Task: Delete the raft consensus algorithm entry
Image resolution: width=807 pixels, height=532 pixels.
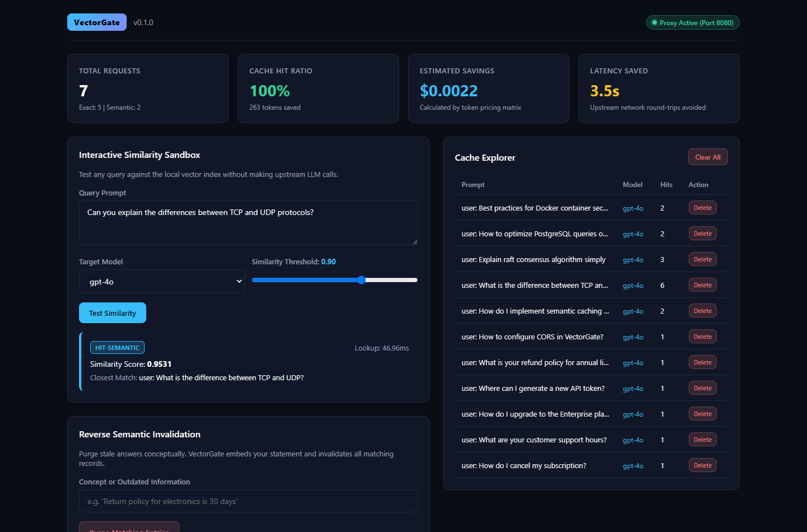Action: [x=702, y=259]
